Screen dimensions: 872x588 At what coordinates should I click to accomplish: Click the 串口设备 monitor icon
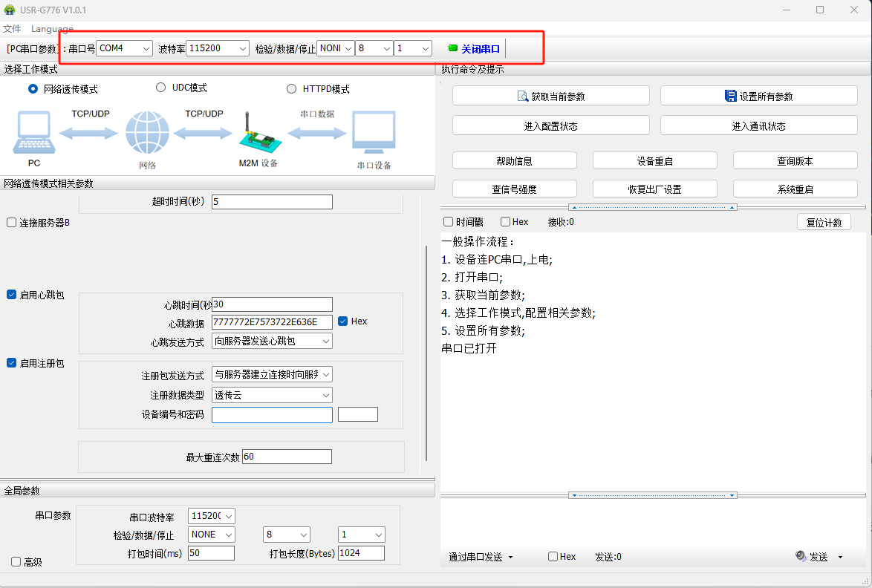coord(374,134)
